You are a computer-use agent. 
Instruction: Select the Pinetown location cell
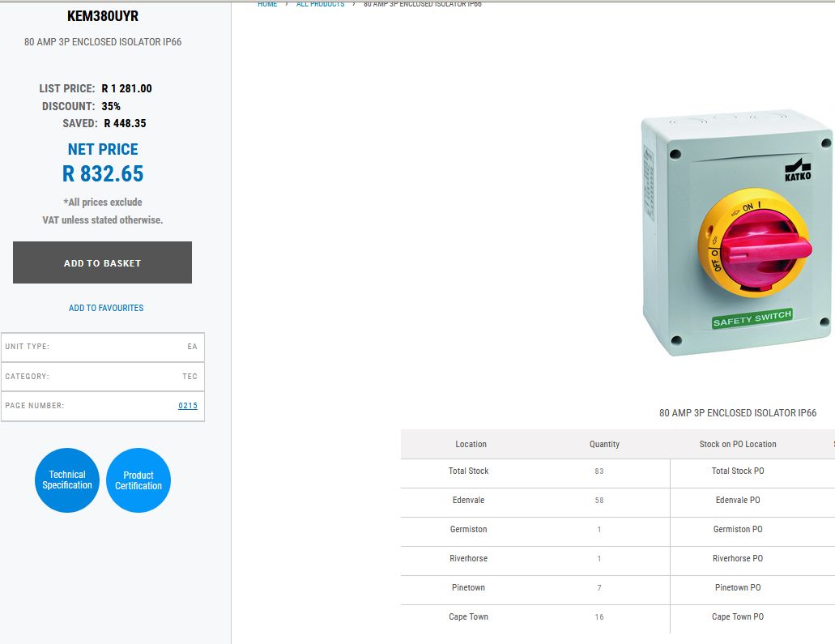point(469,587)
